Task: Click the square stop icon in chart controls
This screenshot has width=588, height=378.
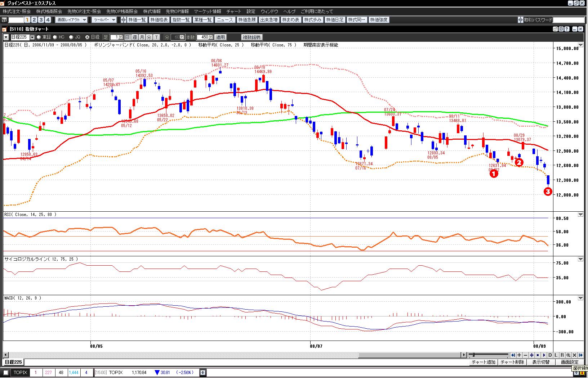Action: click(x=538, y=355)
